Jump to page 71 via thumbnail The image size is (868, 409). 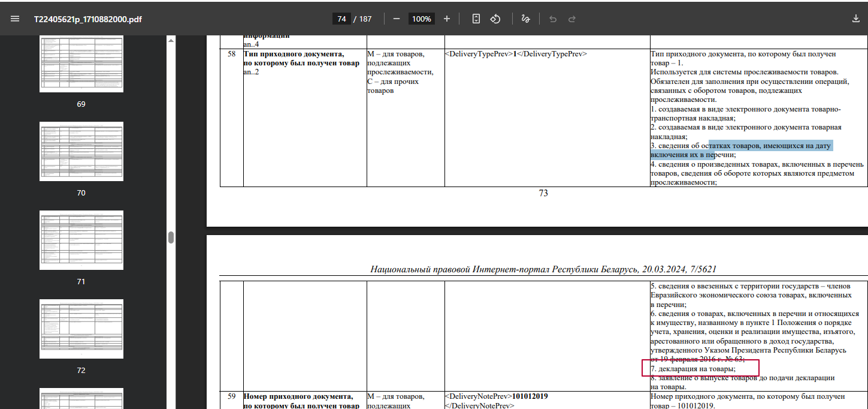[x=81, y=240]
